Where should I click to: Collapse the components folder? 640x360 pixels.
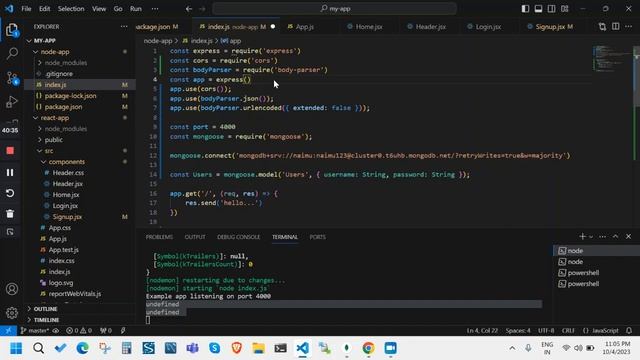[x=80, y=162]
